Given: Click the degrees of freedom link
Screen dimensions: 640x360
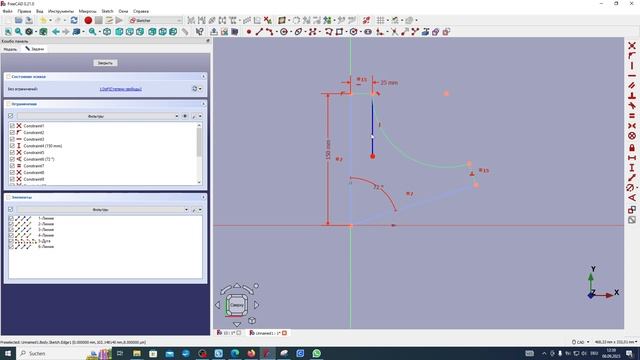Looking at the screenshot, I should 121,89.
